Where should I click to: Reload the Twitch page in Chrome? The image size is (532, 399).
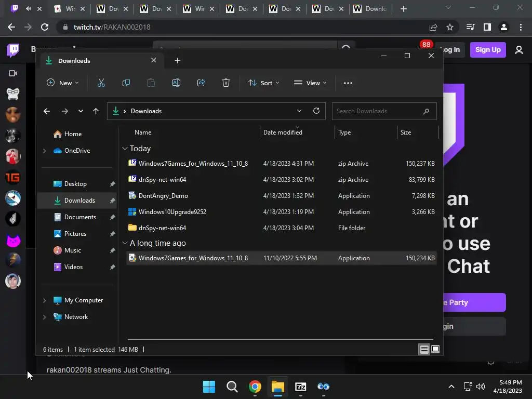click(45, 27)
